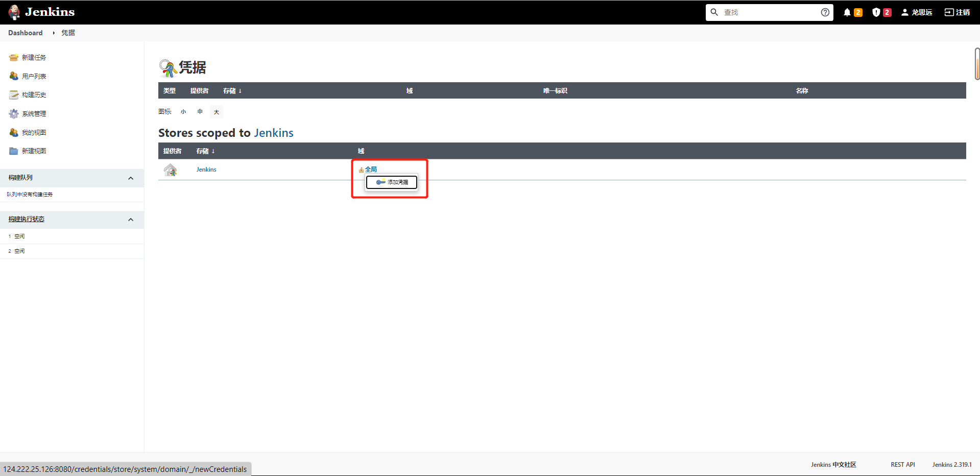Open the 全局 domain link
980x476 pixels.
[371, 170]
